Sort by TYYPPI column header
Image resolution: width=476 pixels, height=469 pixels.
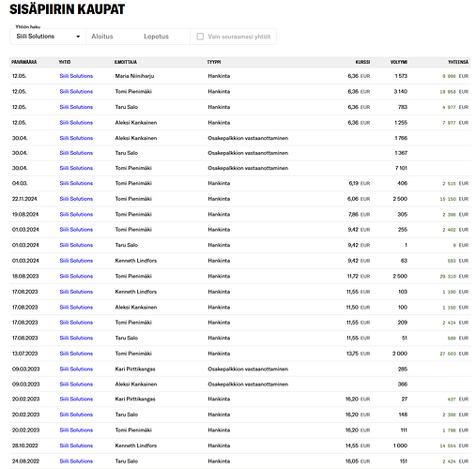click(214, 62)
